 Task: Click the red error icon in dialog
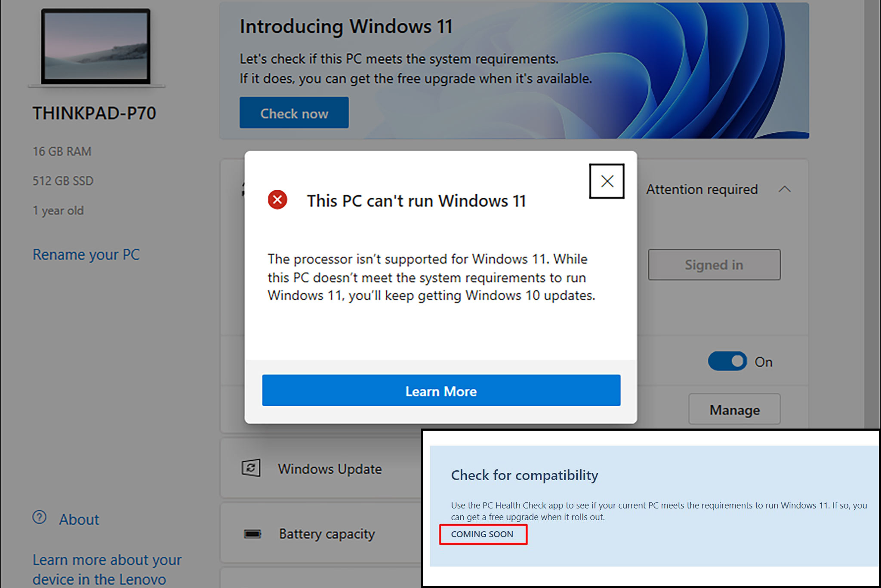(x=277, y=200)
